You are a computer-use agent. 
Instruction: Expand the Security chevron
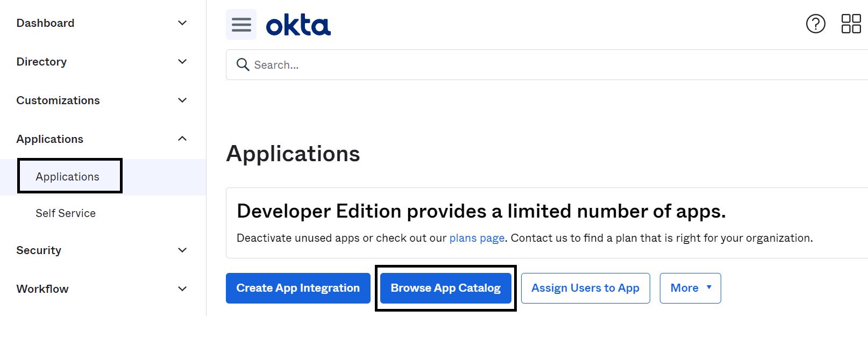click(182, 250)
